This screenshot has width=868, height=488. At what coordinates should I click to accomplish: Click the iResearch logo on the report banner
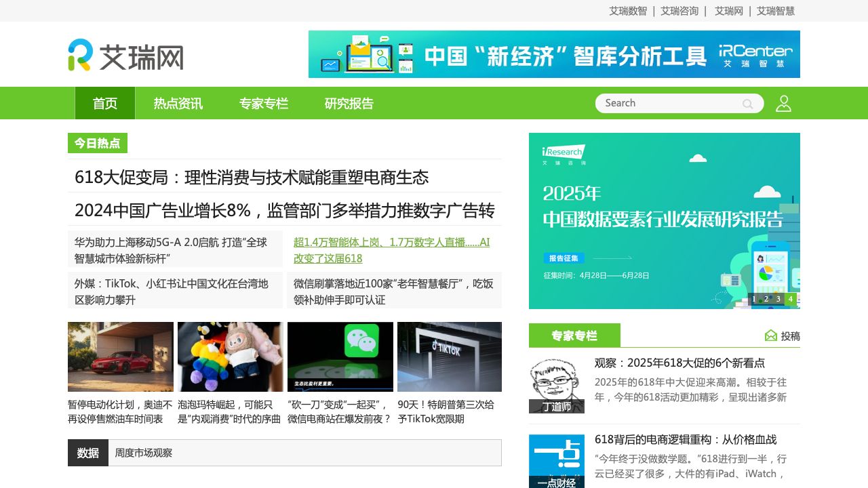[x=564, y=155]
